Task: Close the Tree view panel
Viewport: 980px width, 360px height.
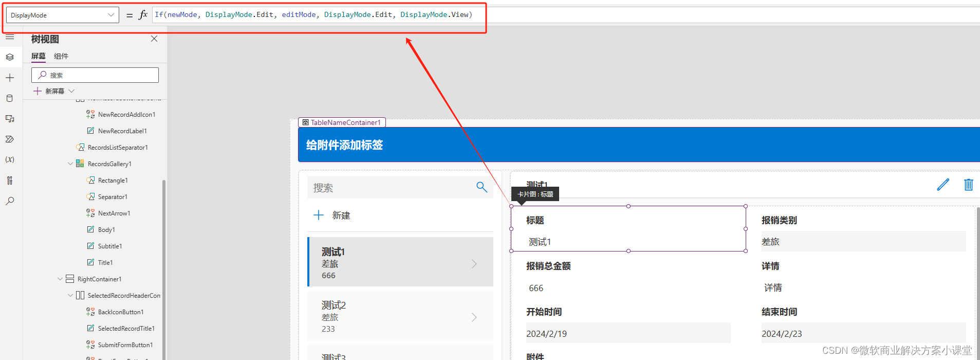Action: tap(154, 39)
